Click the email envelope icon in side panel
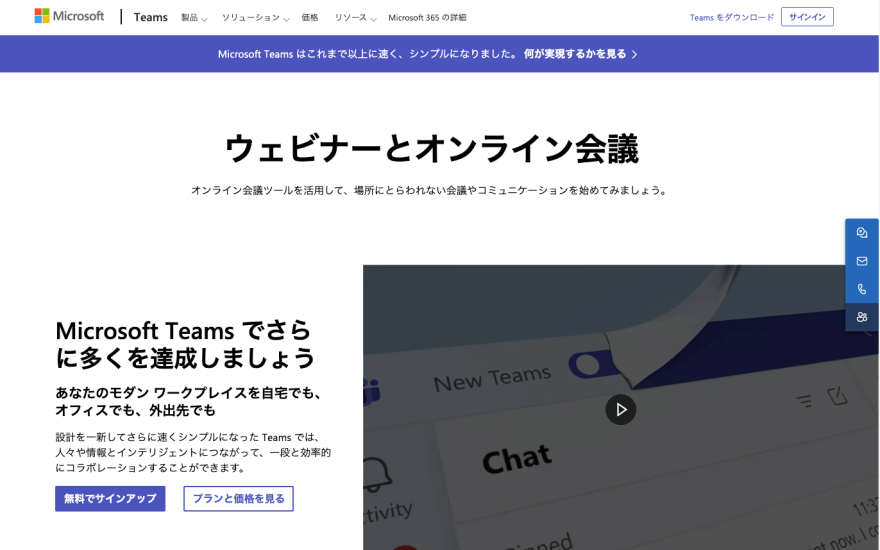880x550 pixels. [x=862, y=261]
